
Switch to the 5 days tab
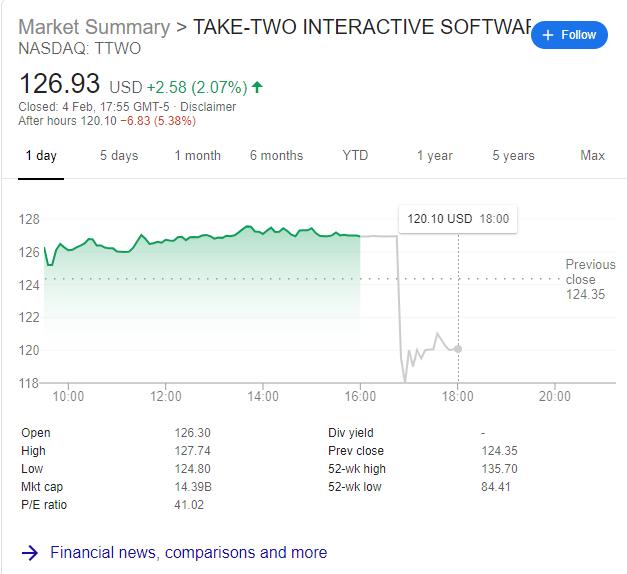(x=119, y=155)
